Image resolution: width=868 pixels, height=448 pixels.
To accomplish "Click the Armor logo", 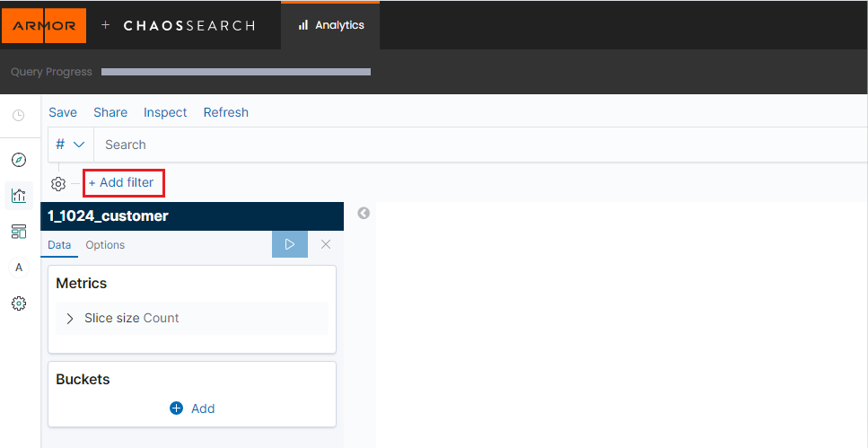I will click(x=44, y=25).
